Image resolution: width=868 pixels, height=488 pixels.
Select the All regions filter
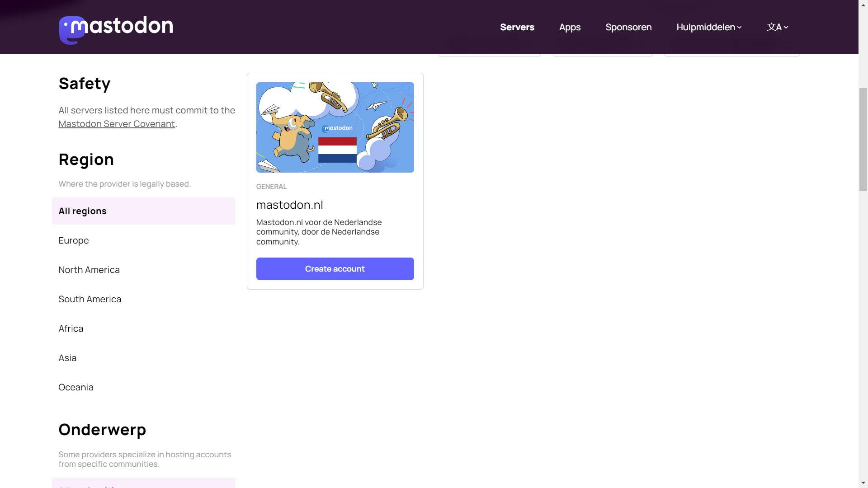point(143,211)
